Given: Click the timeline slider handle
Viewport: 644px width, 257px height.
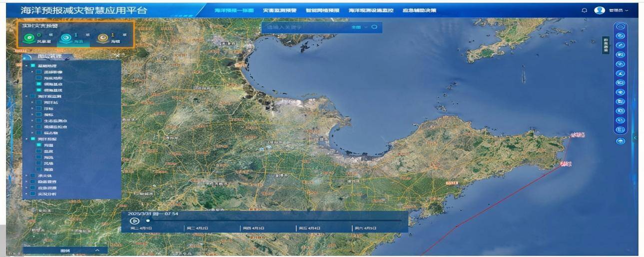Looking at the screenshot, I should click(148, 221).
